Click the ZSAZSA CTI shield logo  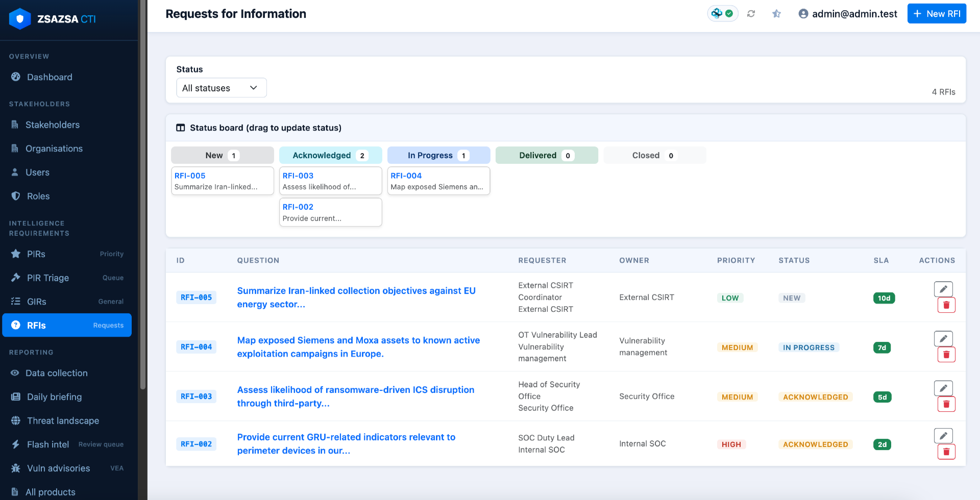[x=20, y=19]
